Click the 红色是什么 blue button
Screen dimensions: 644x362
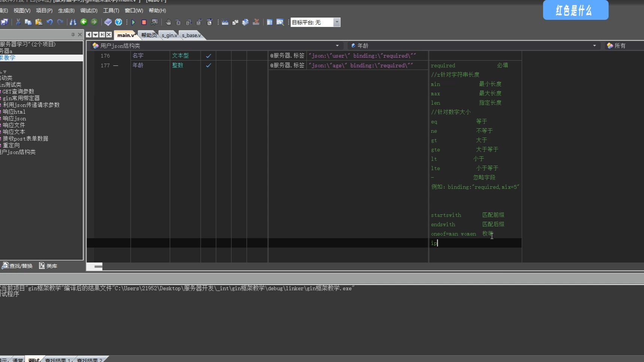pyautogui.click(x=575, y=10)
